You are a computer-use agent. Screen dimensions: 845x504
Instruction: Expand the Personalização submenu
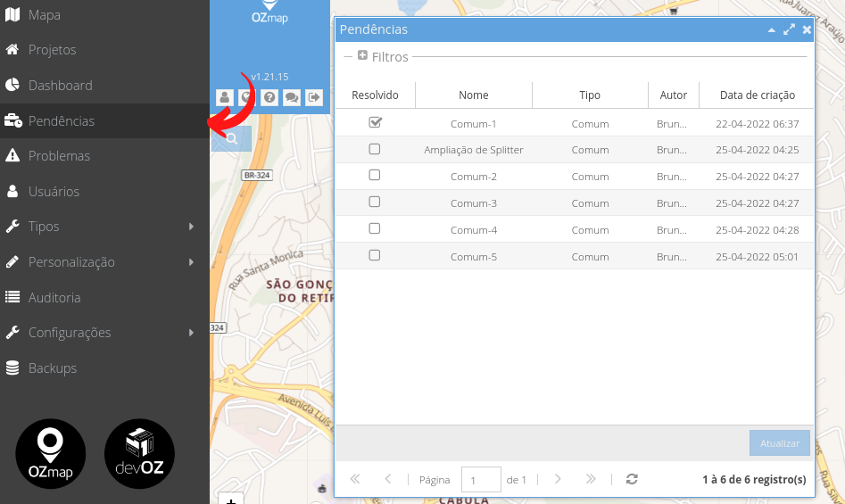104,261
